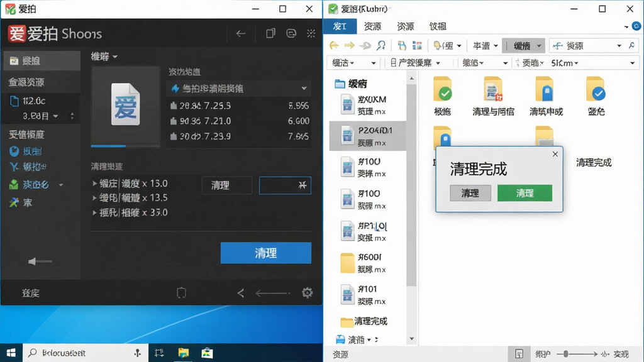Adjust the volume slider in Shoots sidebar

point(40,261)
